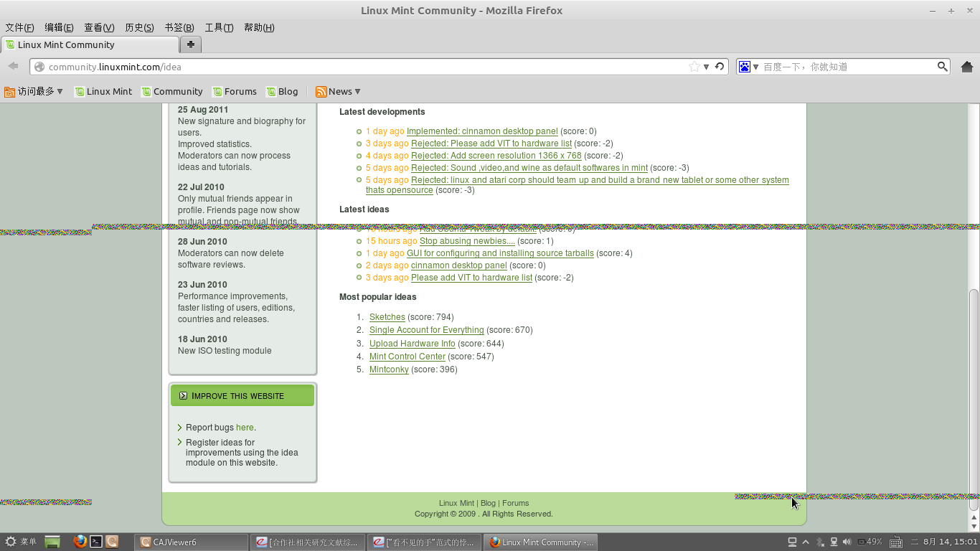Image resolution: width=980 pixels, height=551 pixels.
Task: Switch to the CAJViewer6 taskbar window
Action: coord(192,542)
